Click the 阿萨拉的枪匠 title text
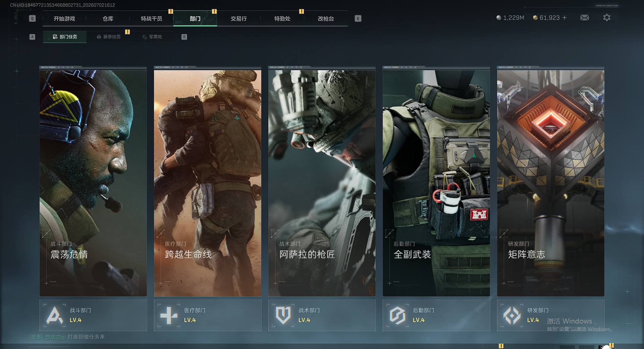Screen dimensions: 644x349 [x=307, y=254]
